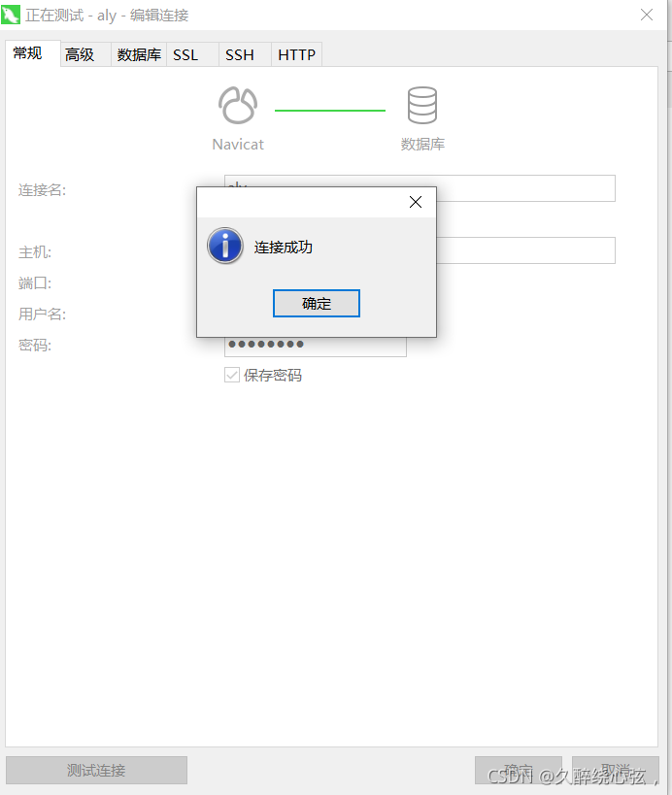Click the Navicat app icon in title bar
The width and height of the screenshot is (672, 795).
pyautogui.click(x=11, y=15)
